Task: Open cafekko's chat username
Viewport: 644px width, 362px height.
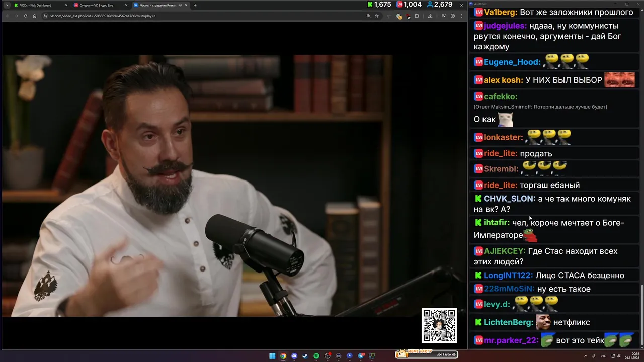Action: (500, 96)
